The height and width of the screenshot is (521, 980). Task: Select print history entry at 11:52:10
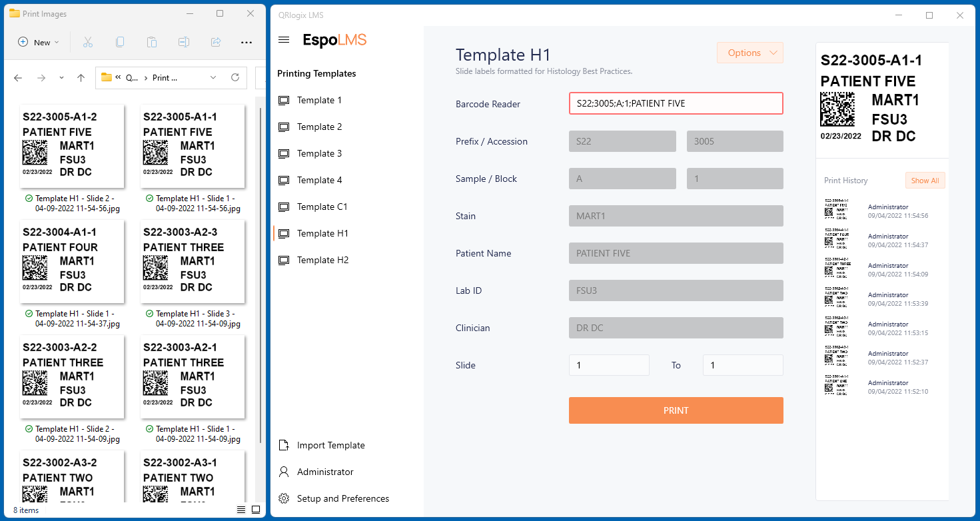click(x=883, y=386)
